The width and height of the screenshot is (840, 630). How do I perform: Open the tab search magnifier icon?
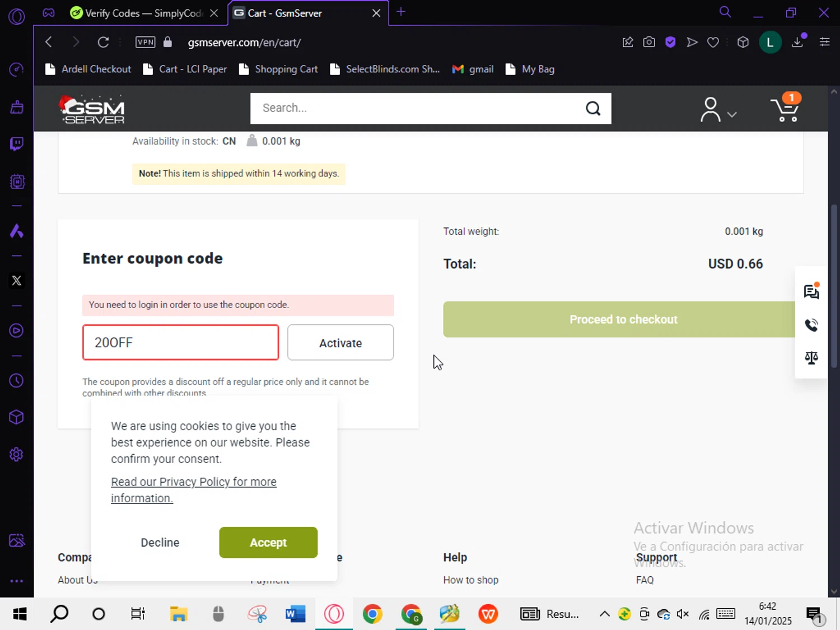725,12
